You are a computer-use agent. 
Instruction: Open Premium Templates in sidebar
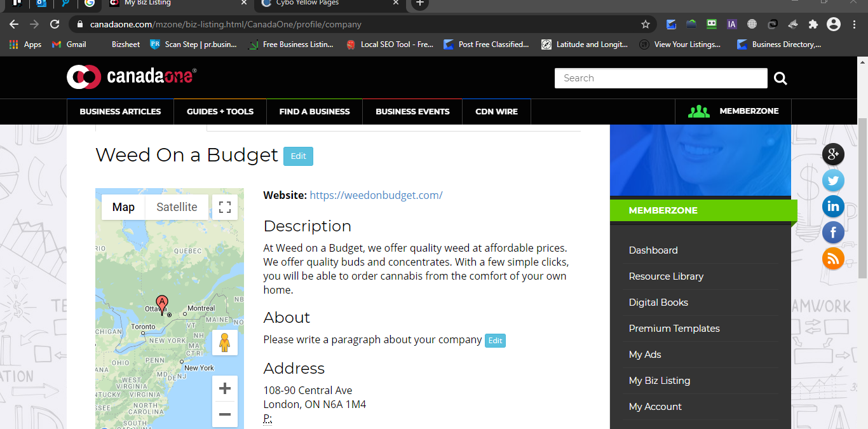674,329
